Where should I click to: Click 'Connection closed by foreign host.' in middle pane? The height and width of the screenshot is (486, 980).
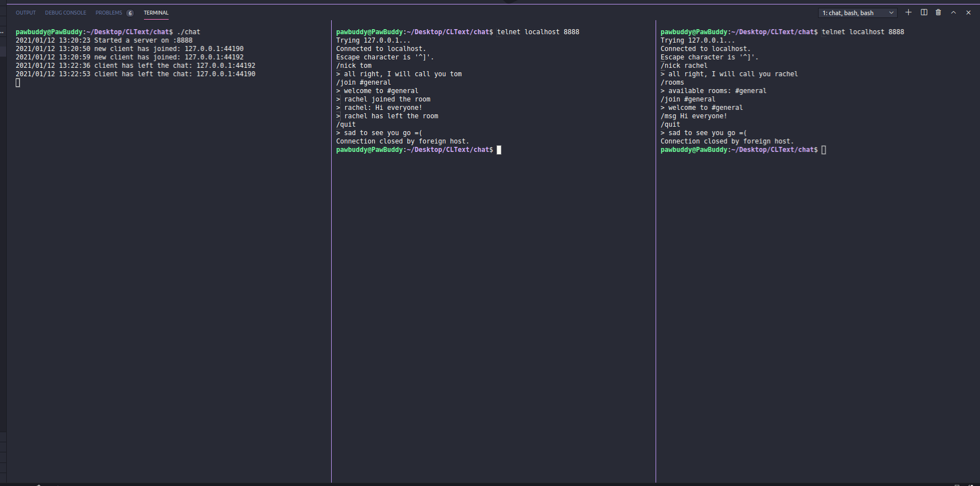(402, 141)
